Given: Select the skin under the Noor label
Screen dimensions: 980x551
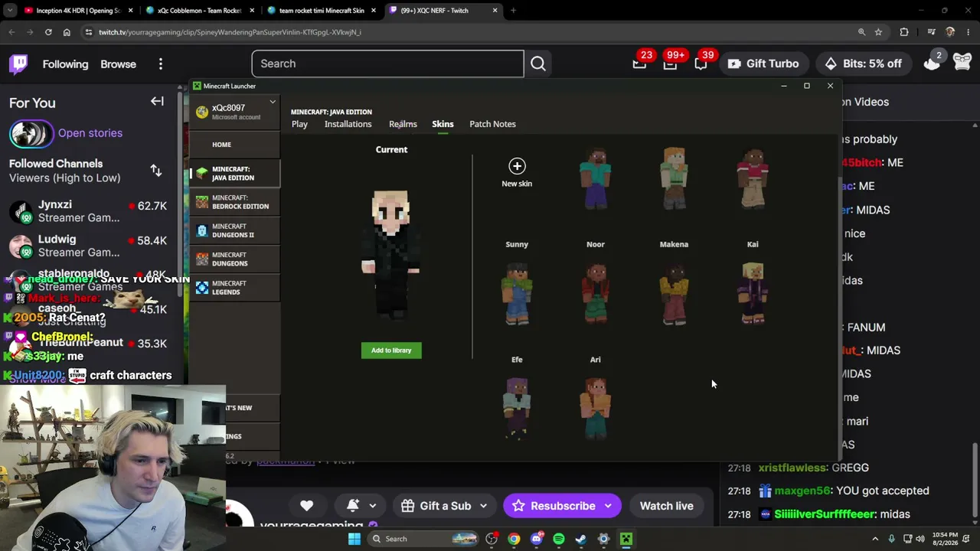Looking at the screenshot, I should (596, 294).
